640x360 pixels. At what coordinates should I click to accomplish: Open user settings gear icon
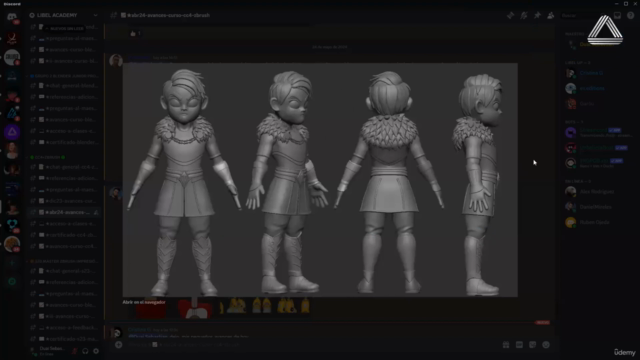tap(96, 351)
